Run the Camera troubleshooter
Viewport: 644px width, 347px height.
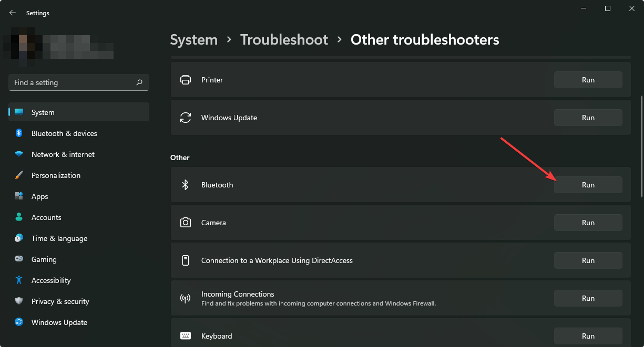(x=588, y=223)
